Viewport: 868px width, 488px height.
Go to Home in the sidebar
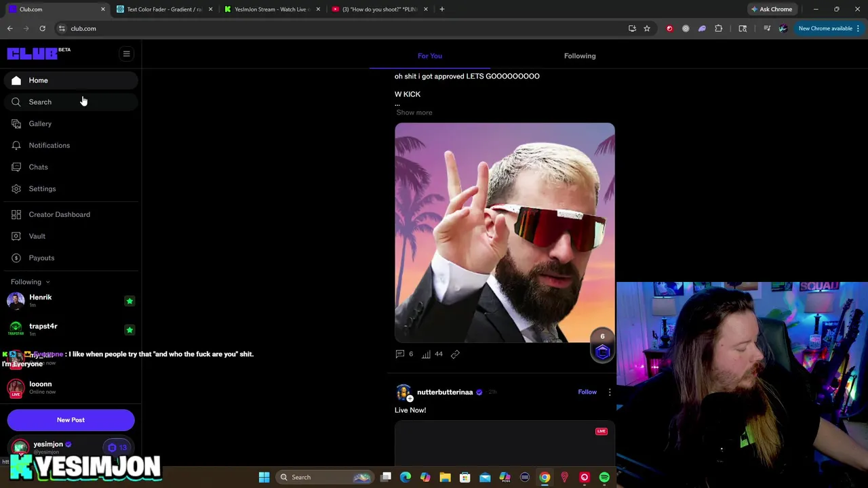[x=71, y=80]
